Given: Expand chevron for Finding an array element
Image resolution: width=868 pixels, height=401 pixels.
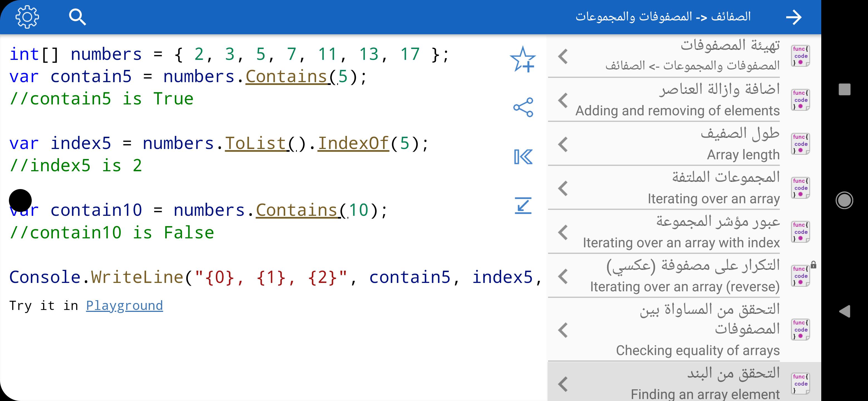Looking at the screenshot, I should (x=563, y=384).
